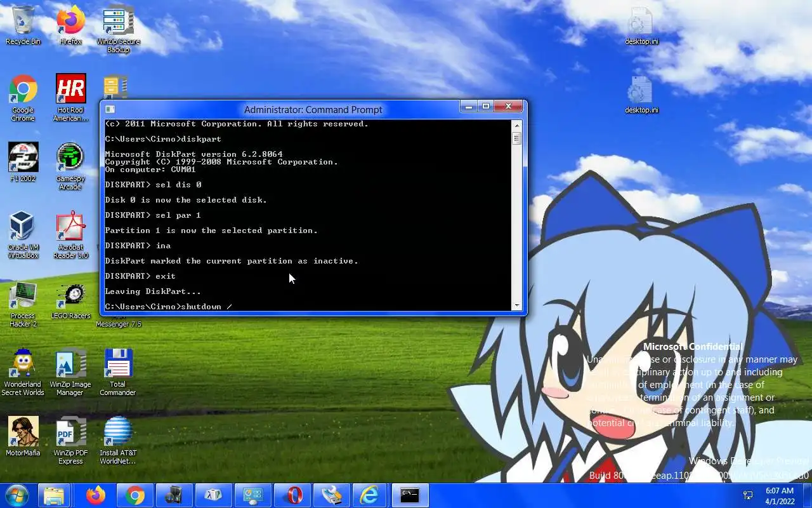
Task: Select the upper desktop.ini file icon
Action: tap(641, 27)
